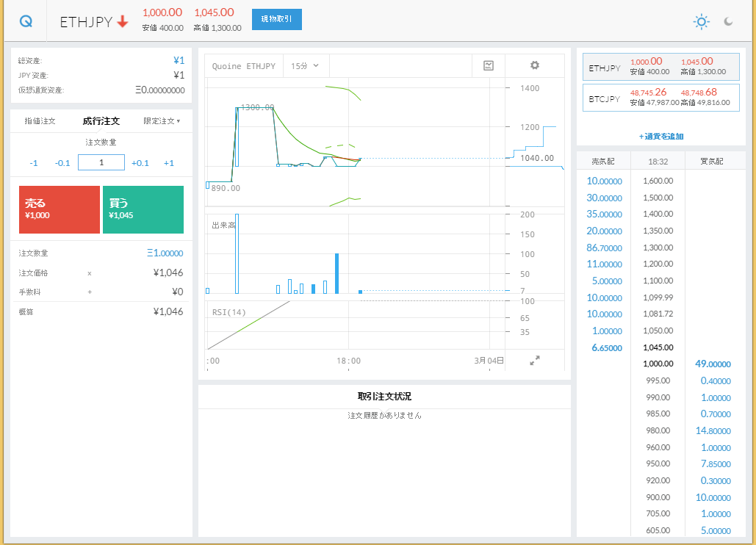Click the 現物取引 button
756x545 pixels.
(277, 19)
